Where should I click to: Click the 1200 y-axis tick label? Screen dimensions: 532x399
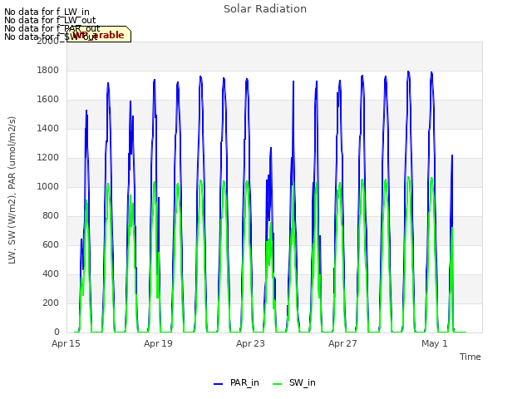(x=48, y=158)
